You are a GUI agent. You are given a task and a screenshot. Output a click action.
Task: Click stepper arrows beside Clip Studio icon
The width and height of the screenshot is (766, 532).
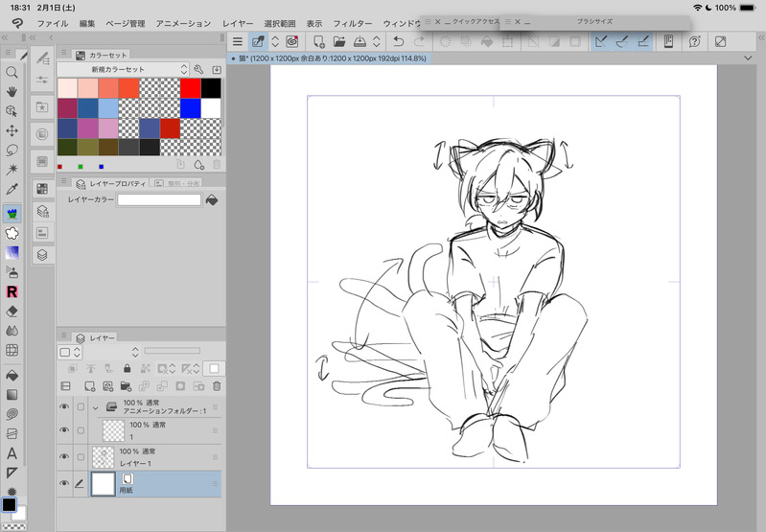(x=275, y=41)
